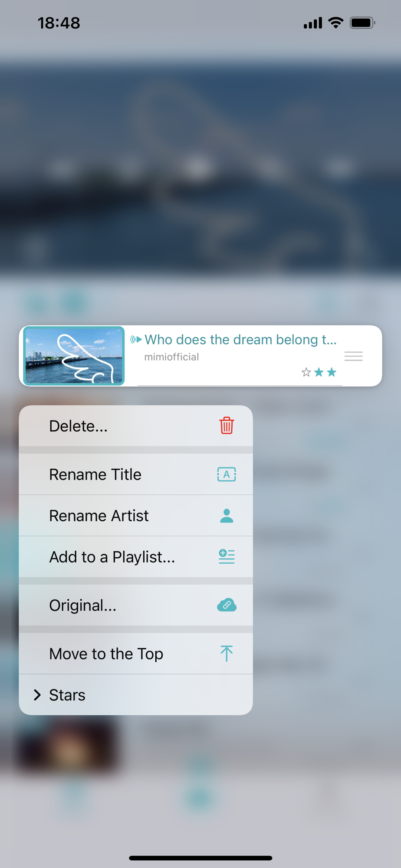Screen dimensions: 401x868
Task: Click the cloud link icon beside Original
Action: click(227, 605)
